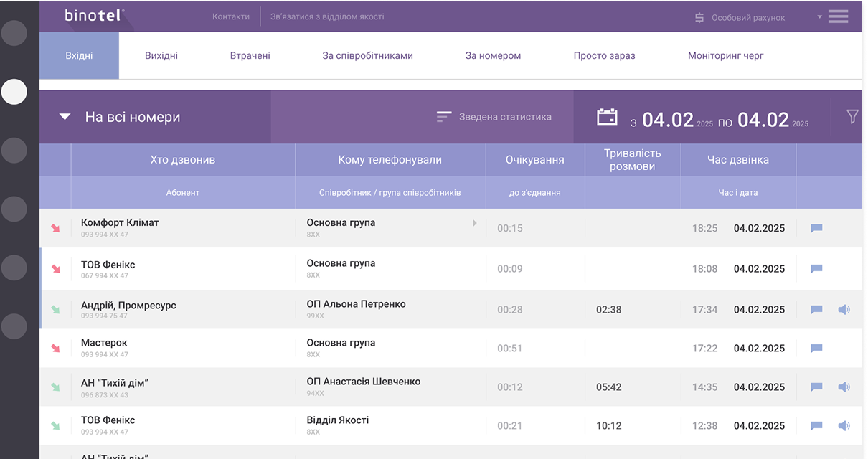
Task: Click the Контакти link
Action: point(231,16)
